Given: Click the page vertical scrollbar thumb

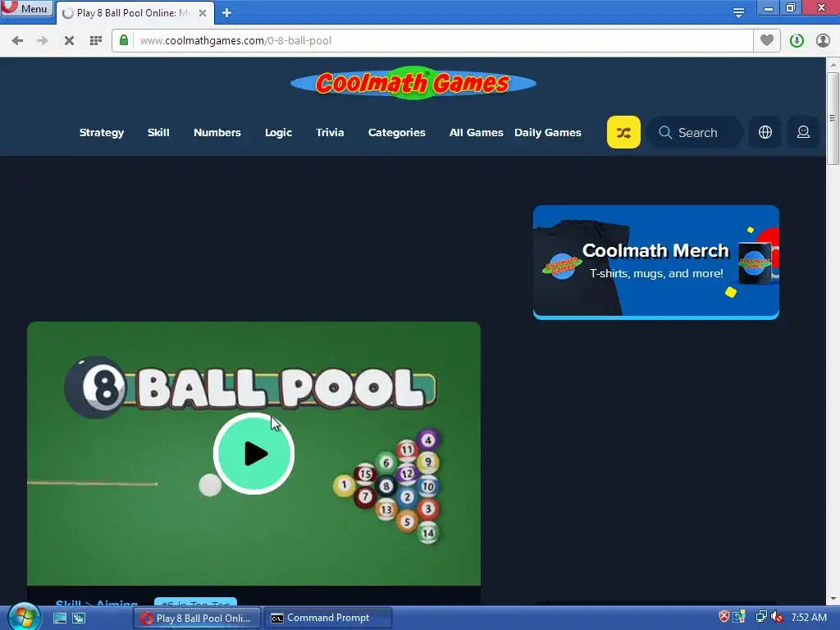Looking at the screenshot, I should coord(833,119).
